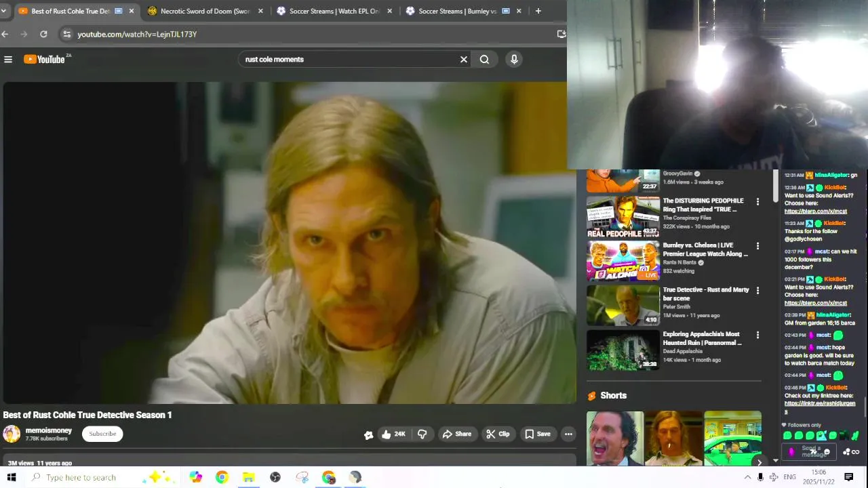
Task: Open options for Burnley vs. Chelsea video
Action: coord(757,246)
